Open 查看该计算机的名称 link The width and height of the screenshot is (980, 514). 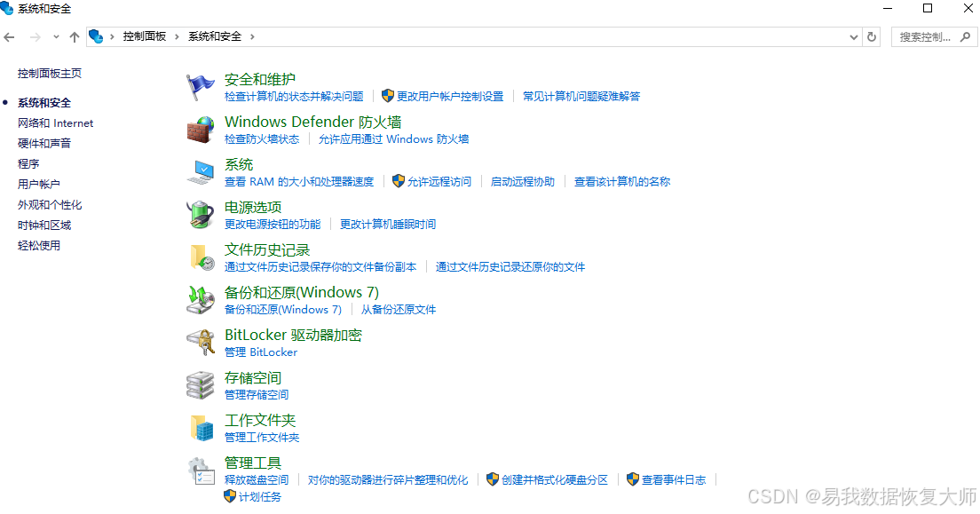pyautogui.click(x=622, y=181)
